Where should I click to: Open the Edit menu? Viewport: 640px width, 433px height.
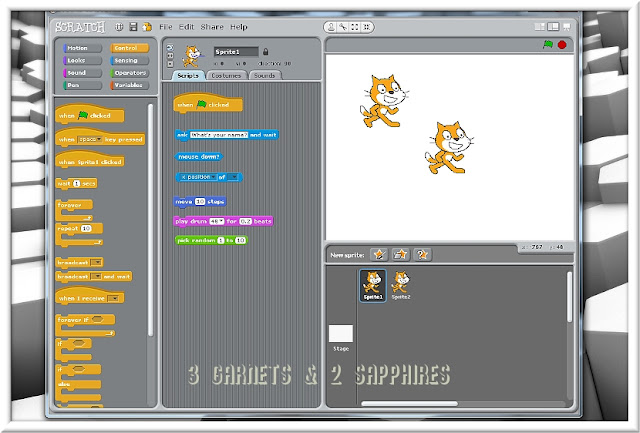187,27
